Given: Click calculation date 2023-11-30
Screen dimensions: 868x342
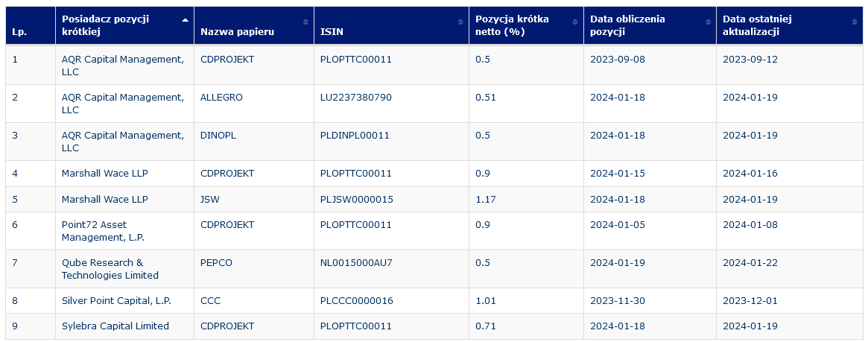Looking at the screenshot, I should click(x=617, y=301).
